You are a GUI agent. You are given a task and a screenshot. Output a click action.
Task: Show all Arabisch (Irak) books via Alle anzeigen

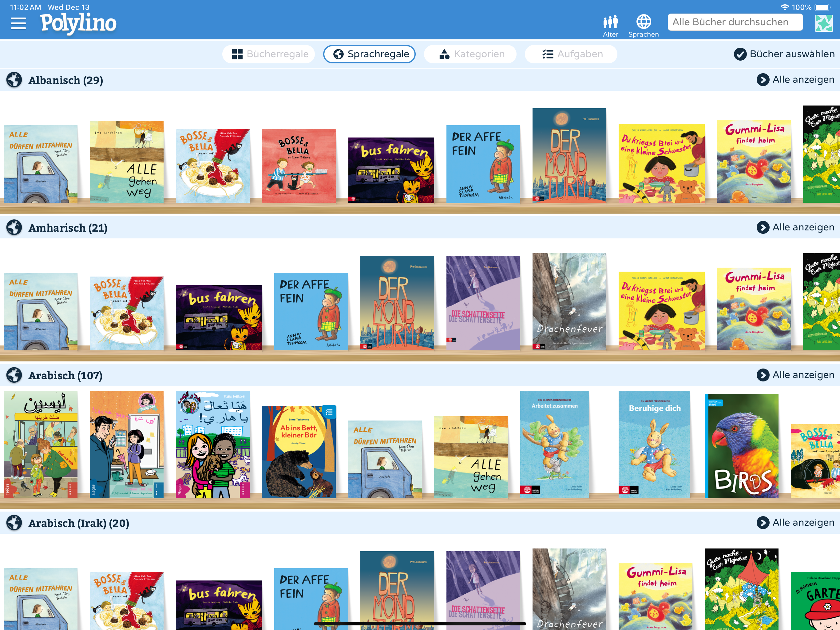pos(795,523)
